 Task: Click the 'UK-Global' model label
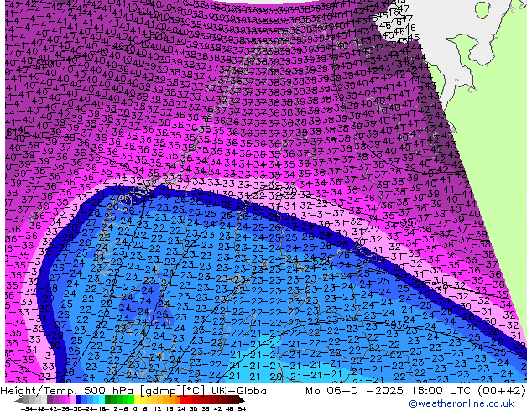click(241, 391)
